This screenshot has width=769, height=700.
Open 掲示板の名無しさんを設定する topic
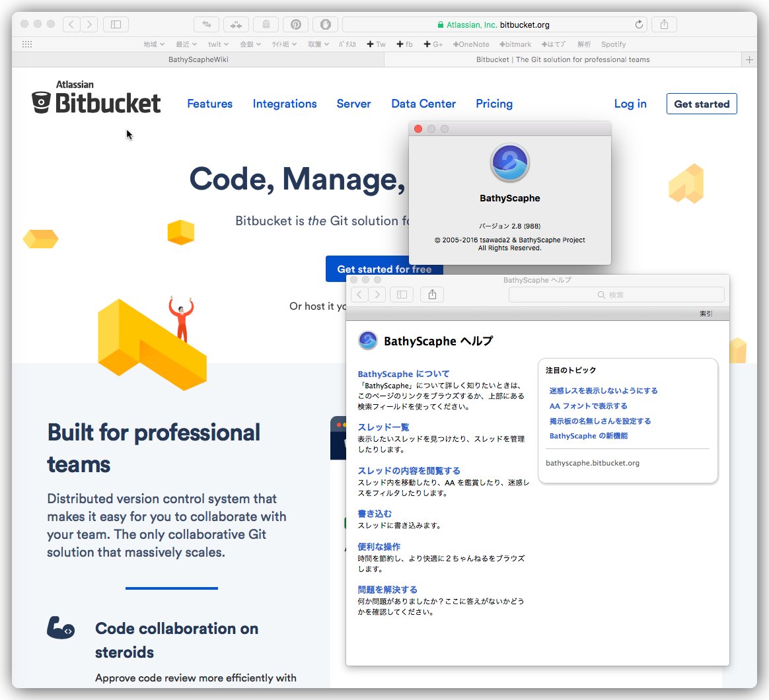pos(600,421)
